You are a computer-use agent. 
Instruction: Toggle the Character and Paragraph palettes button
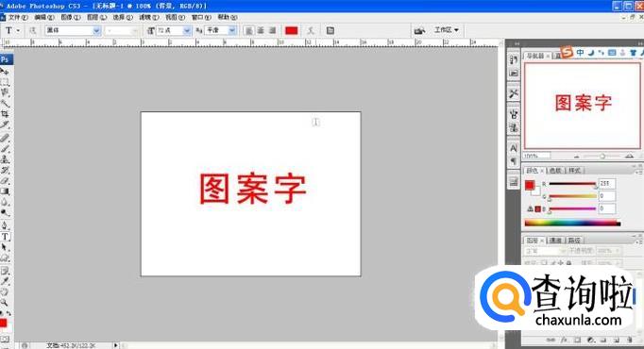tap(330, 30)
